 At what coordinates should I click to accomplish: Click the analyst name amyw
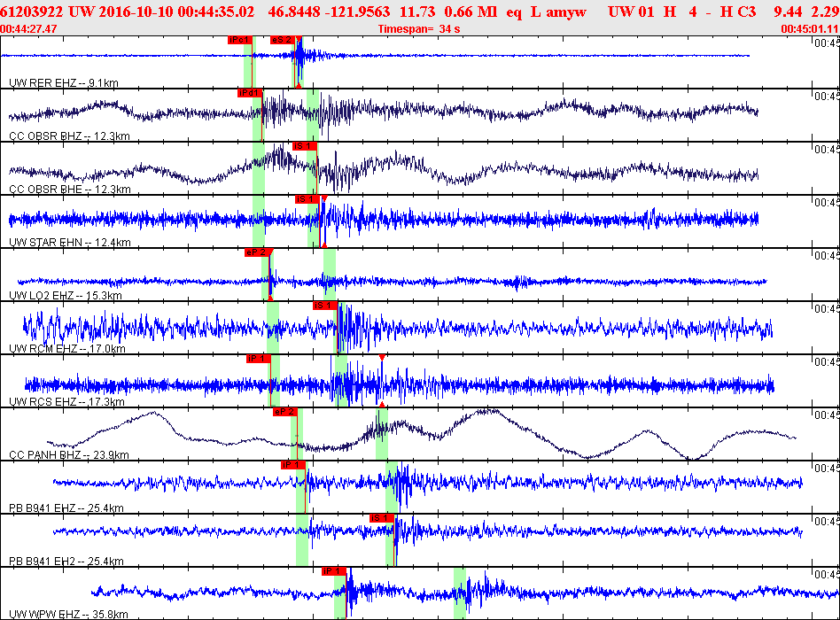(566, 12)
